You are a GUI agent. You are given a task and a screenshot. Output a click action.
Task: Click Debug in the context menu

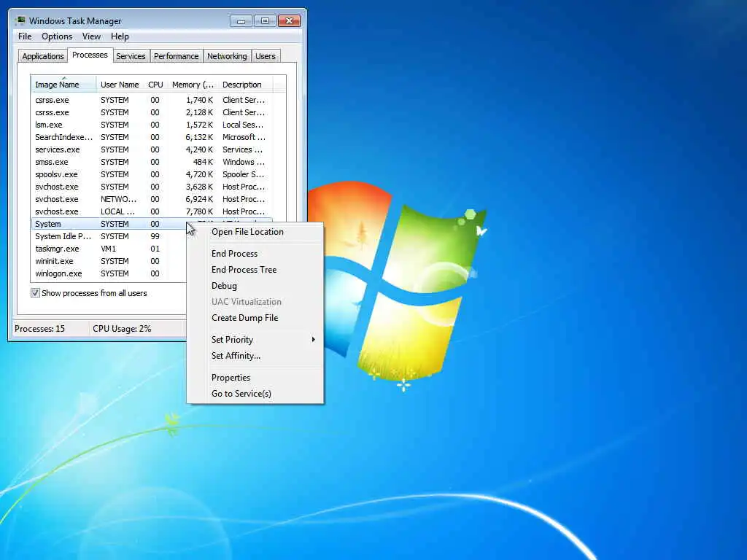tap(255, 286)
